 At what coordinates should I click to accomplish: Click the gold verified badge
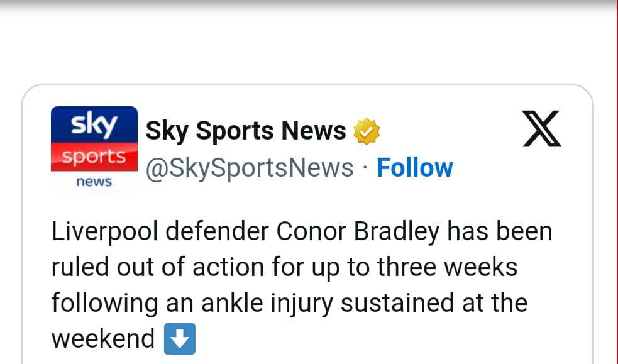[367, 131]
